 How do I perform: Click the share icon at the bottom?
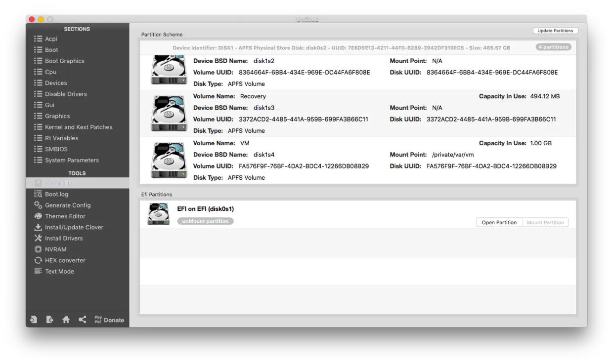[82, 320]
